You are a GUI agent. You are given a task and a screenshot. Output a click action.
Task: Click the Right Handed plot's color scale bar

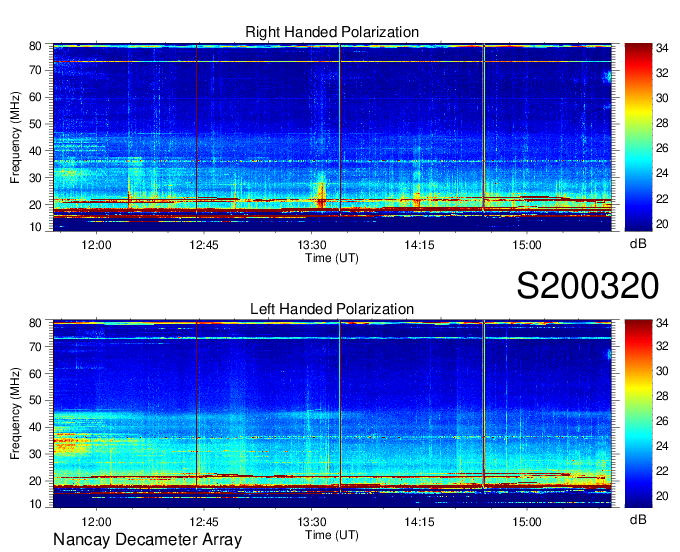[638, 137]
